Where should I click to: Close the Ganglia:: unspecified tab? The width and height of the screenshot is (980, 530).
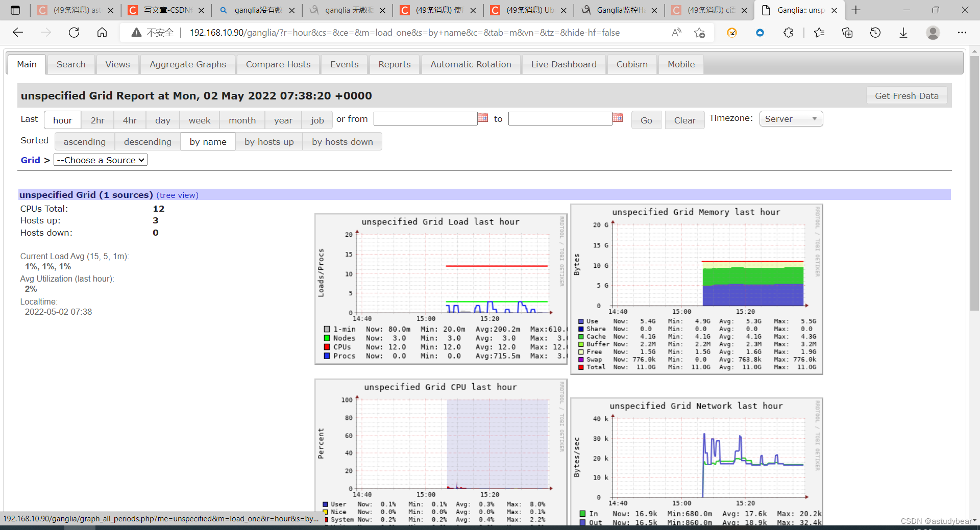click(834, 10)
